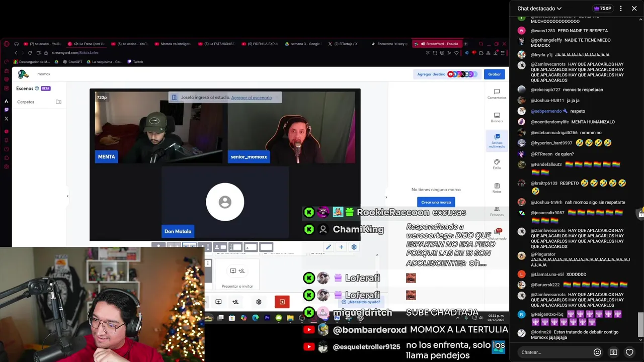This screenshot has width=644, height=362.
Task: Click the Agregar al escenario link
Action: (x=251, y=98)
